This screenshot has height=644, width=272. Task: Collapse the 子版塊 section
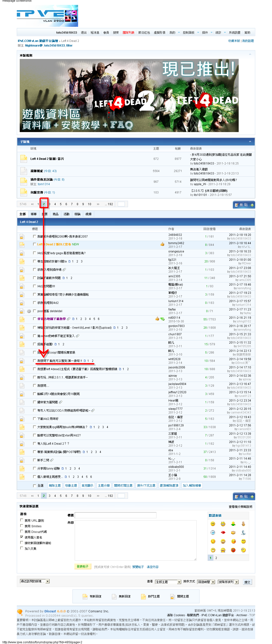250,142
